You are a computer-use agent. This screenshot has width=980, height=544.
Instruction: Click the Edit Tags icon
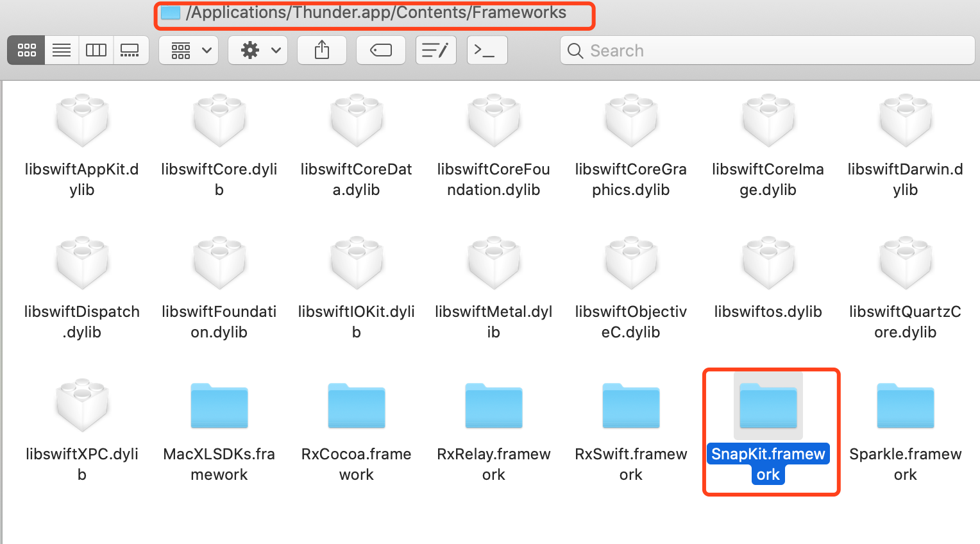pyautogui.click(x=380, y=49)
